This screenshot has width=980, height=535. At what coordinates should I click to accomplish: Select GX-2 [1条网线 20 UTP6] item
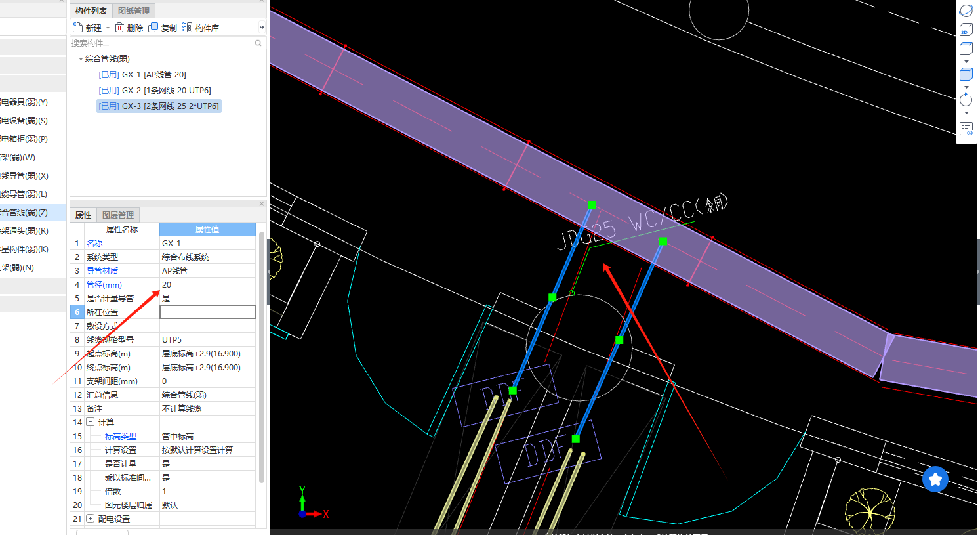tap(155, 91)
